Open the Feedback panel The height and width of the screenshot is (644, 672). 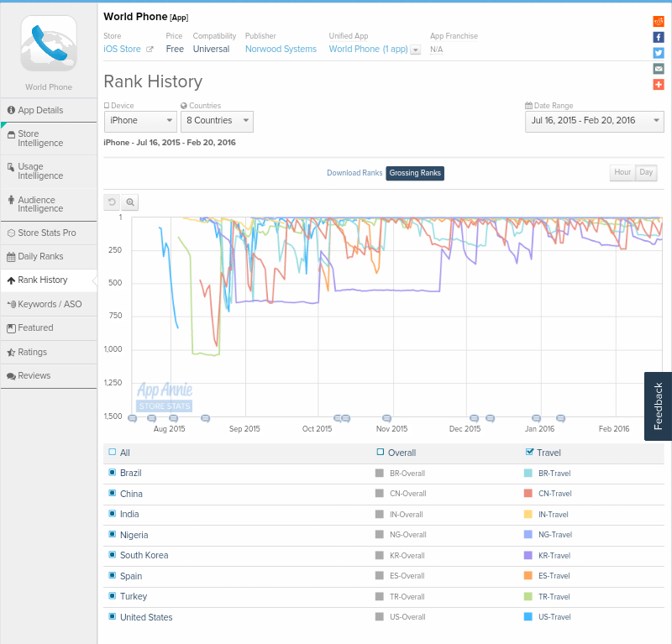657,406
